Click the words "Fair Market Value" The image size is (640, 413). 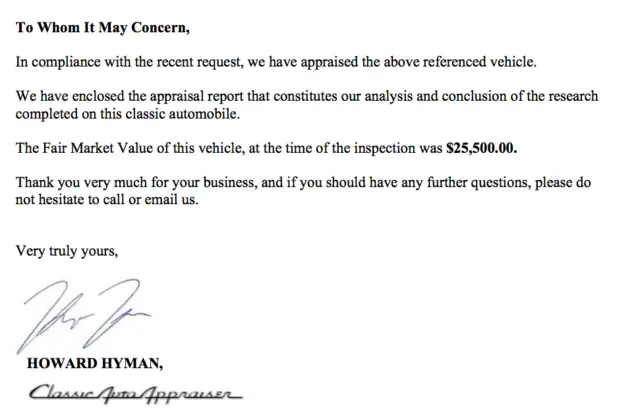98,148
